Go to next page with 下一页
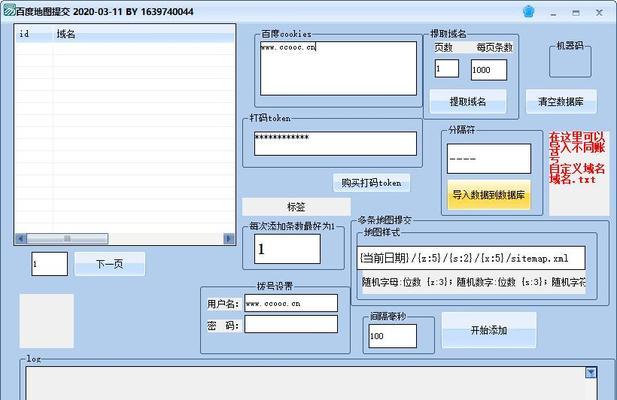This screenshot has width=617, height=400. click(110, 264)
